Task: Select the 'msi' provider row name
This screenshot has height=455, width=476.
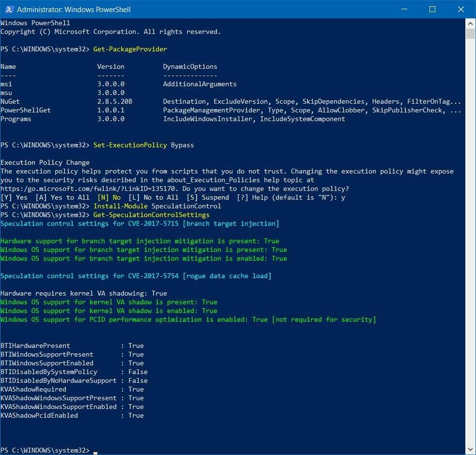Action: [x=6, y=84]
